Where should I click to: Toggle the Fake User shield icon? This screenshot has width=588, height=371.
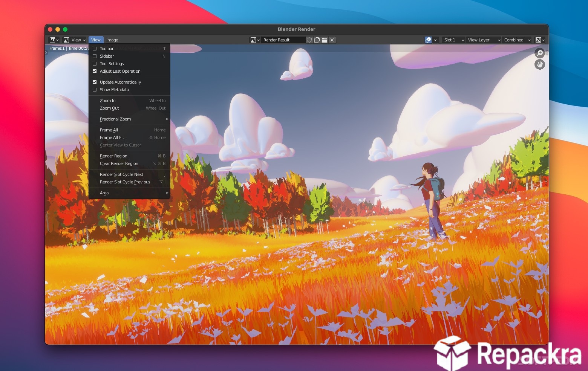(x=309, y=40)
